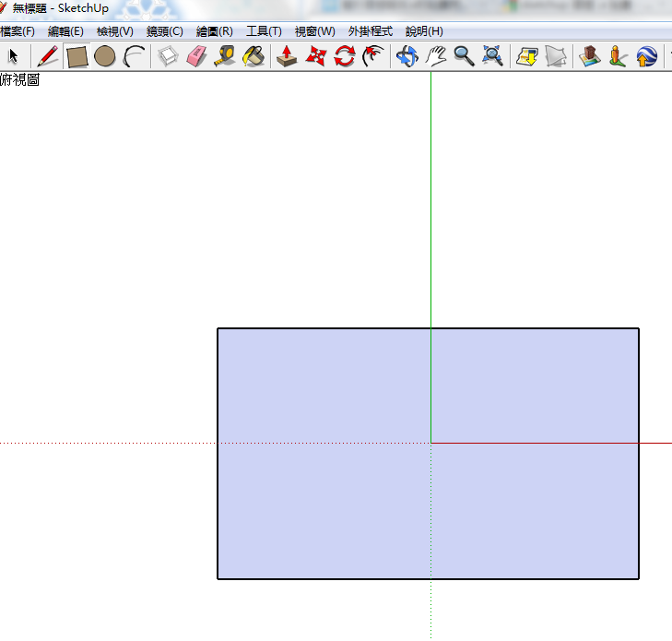The width and height of the screenshot is (672, 641).
Task: Open the 鏡頭(C) menu
Action: (x=165, y=31)
